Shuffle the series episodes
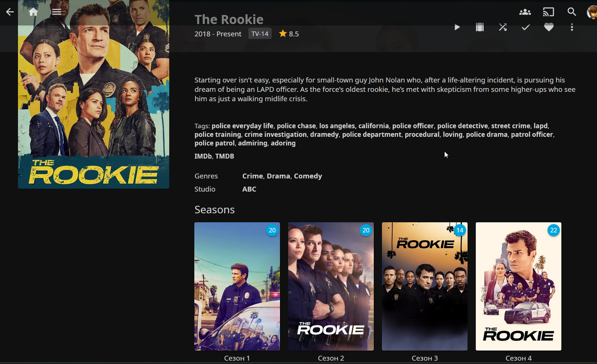Screen dimensions: 597x364 pos(503,27)
